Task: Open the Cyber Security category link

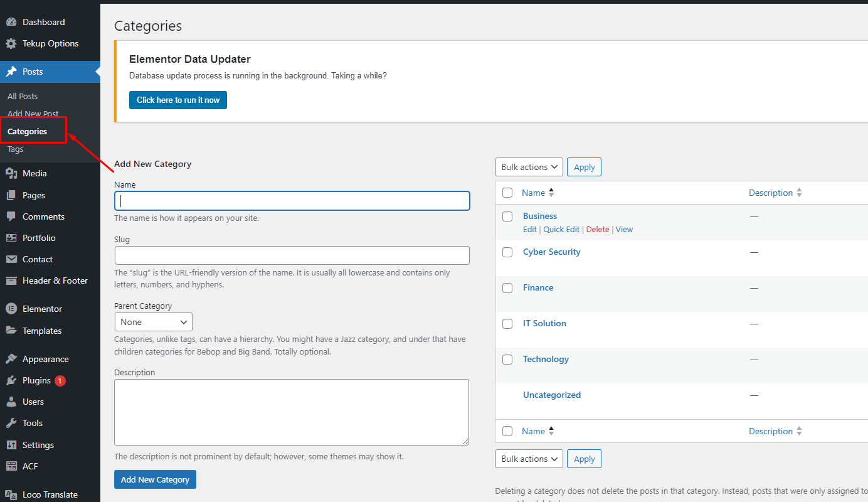Action: pyautogui.click(x=552, y=252)
